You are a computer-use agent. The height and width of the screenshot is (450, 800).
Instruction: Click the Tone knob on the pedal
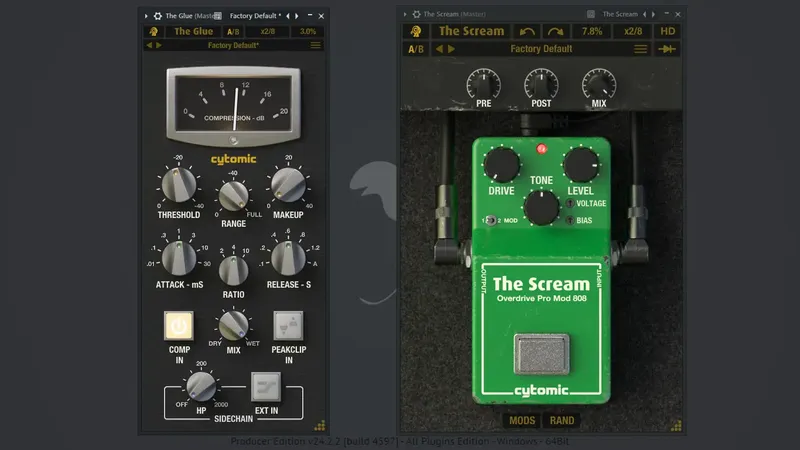pos(541,208)
